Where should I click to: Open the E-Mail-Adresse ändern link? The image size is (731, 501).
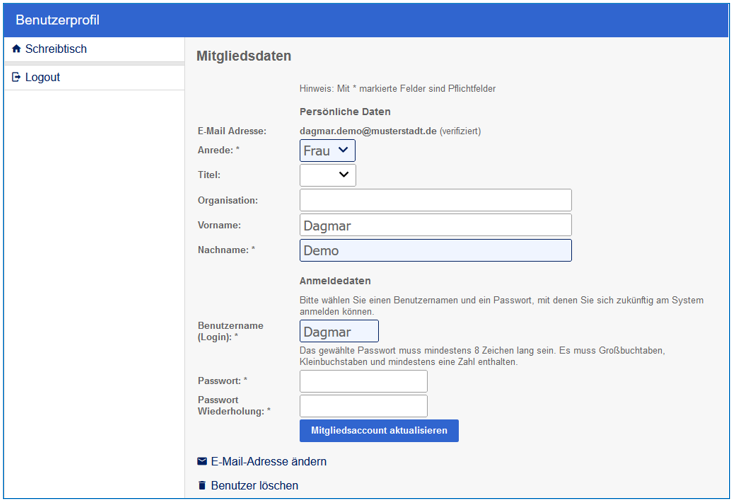point(268,462)
